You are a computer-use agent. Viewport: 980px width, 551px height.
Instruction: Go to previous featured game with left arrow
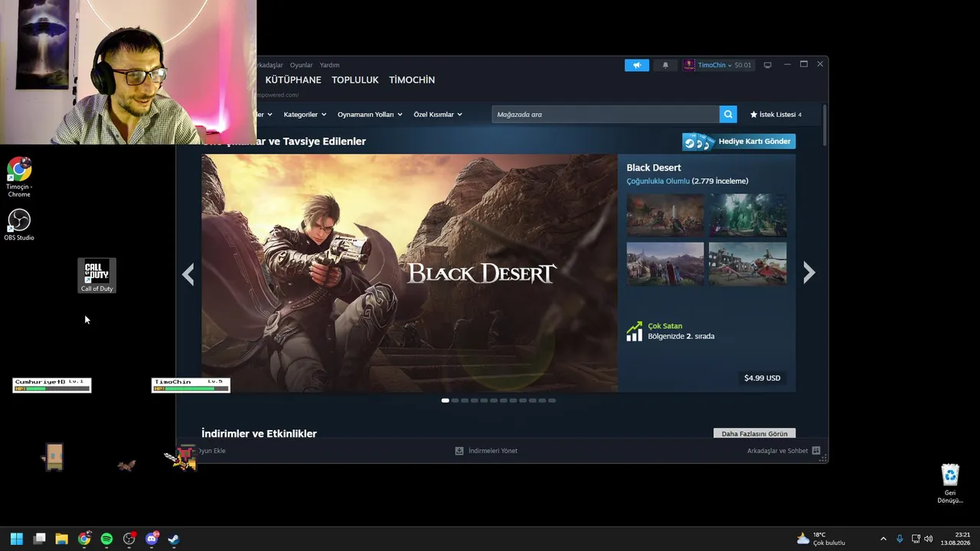[x=188, y=273]
